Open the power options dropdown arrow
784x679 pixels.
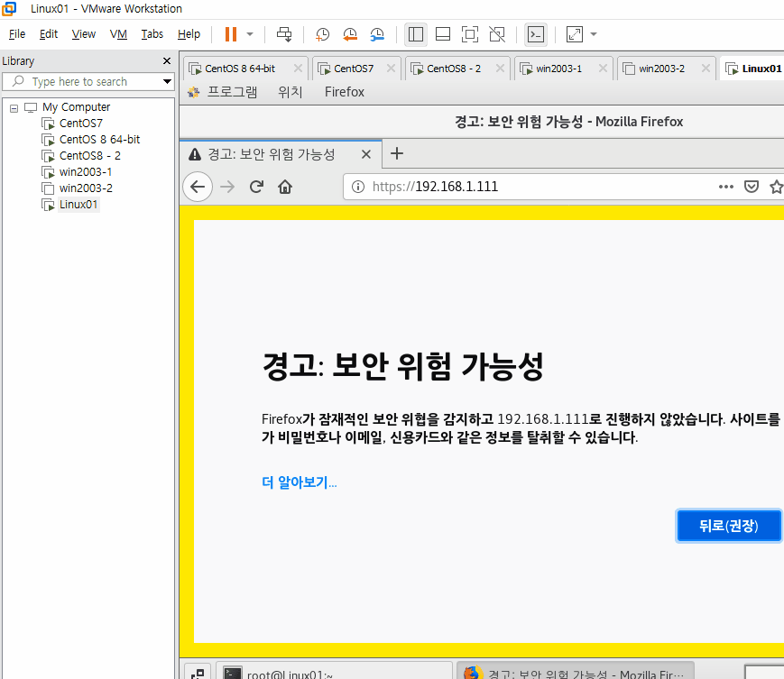250,34
